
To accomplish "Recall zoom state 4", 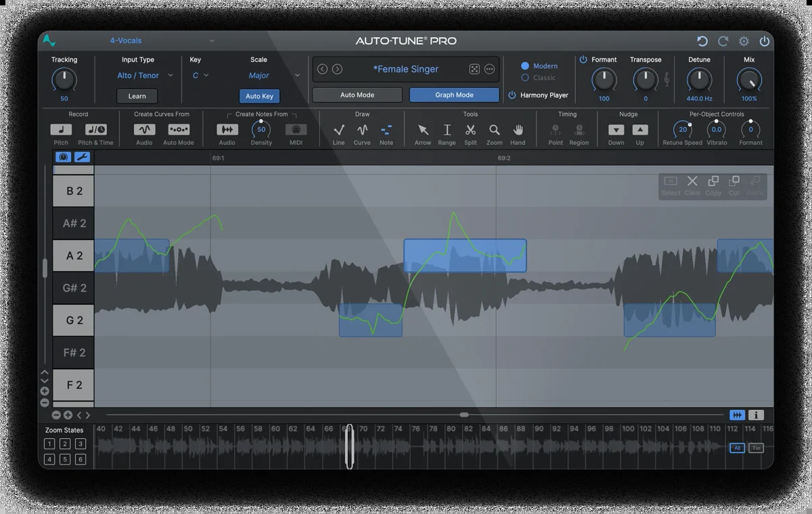I will [x=49, y=460].
